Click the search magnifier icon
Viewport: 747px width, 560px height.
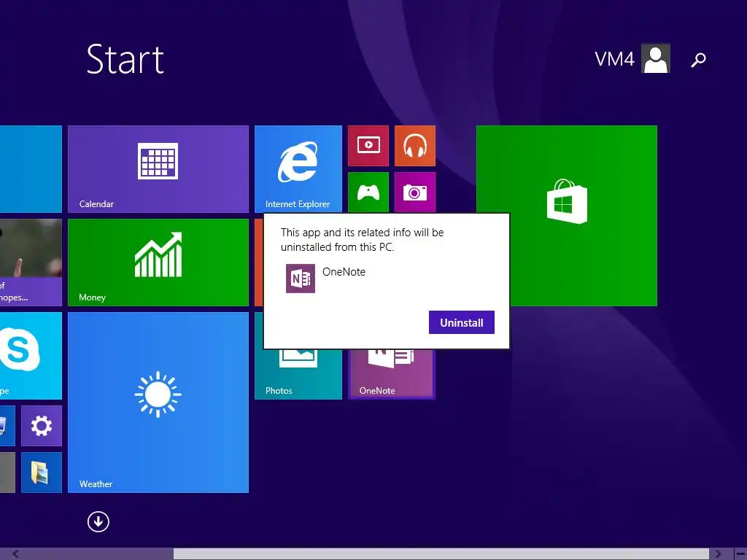pos(698,60)
